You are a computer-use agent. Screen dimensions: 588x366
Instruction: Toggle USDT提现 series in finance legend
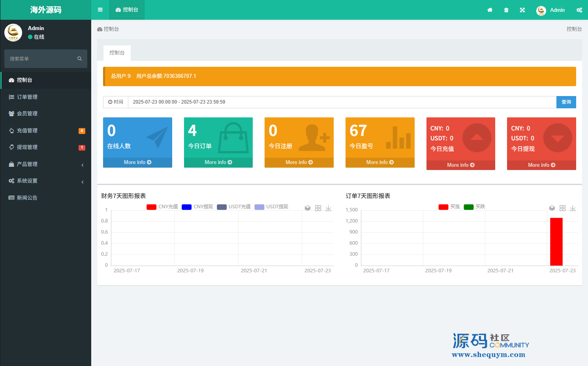point(271,207)
